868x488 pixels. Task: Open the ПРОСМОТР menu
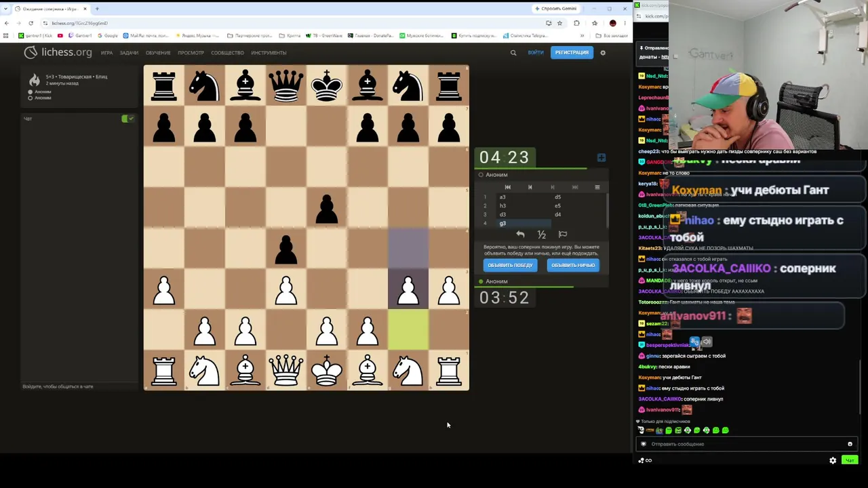click(x=191, y=53)
